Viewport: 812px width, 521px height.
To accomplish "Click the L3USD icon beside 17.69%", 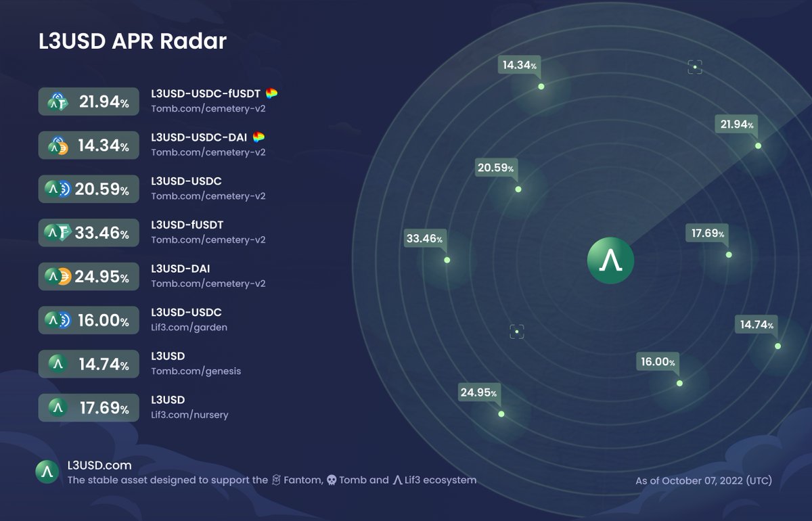I will [x=58, y=408].
